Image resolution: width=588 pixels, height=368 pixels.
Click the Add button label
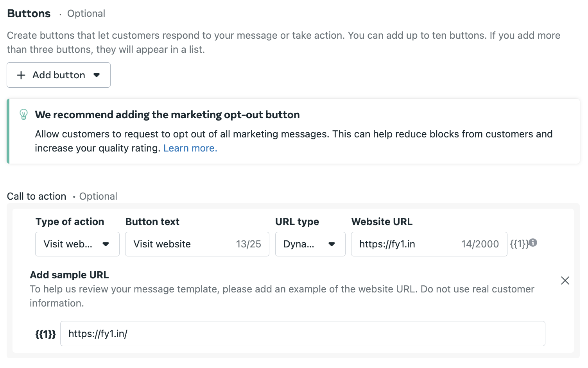point(59,75)
